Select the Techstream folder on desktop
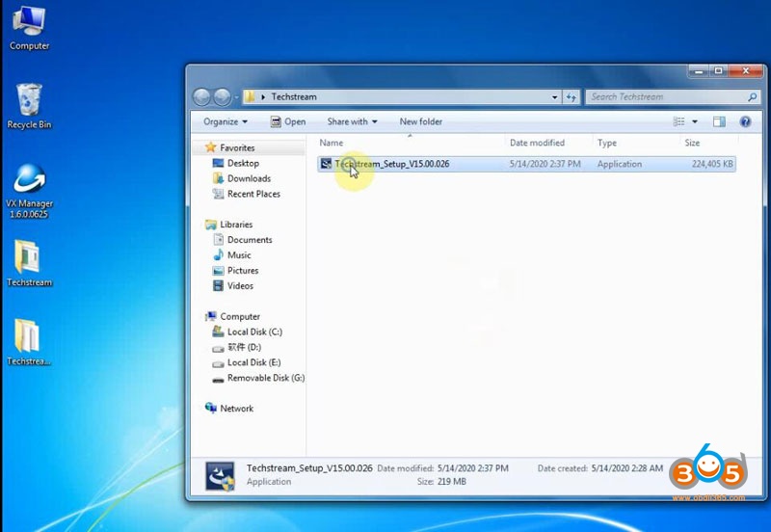 tap(29, 263)
